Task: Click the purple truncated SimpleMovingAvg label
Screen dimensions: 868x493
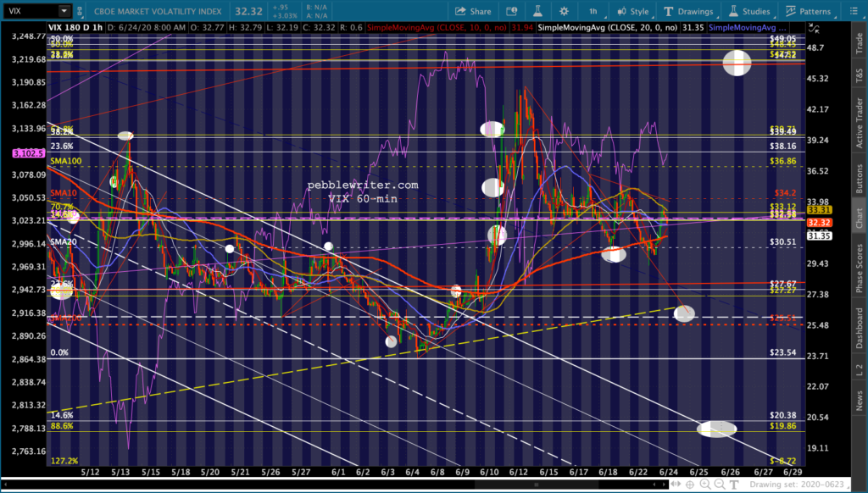Action: pos(748,28)
